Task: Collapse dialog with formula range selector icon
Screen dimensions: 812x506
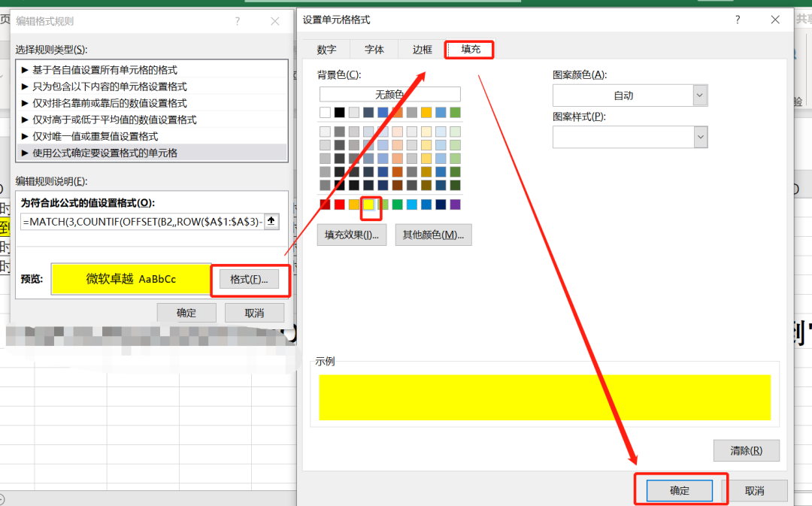Action: pyautogui.click(x=271, y=221)
